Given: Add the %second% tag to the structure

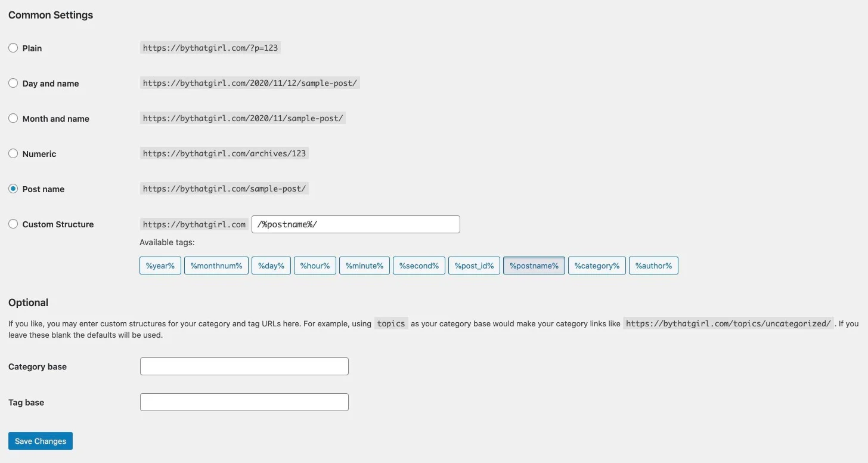Looking at the screenshot, I should (418, 265).
